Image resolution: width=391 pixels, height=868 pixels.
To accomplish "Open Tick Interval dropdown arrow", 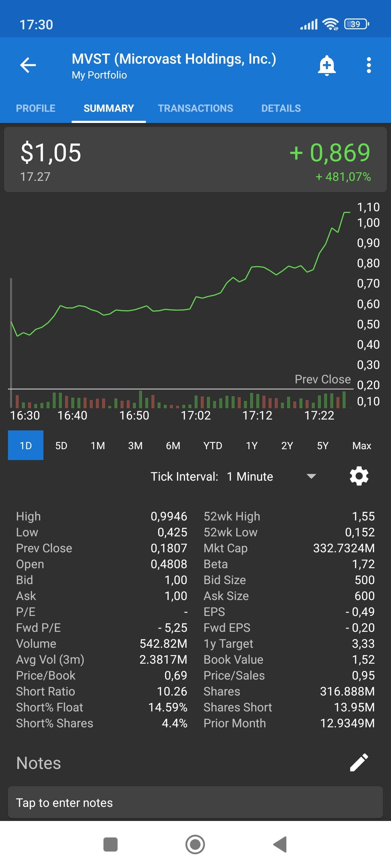I will coord(311,476).
